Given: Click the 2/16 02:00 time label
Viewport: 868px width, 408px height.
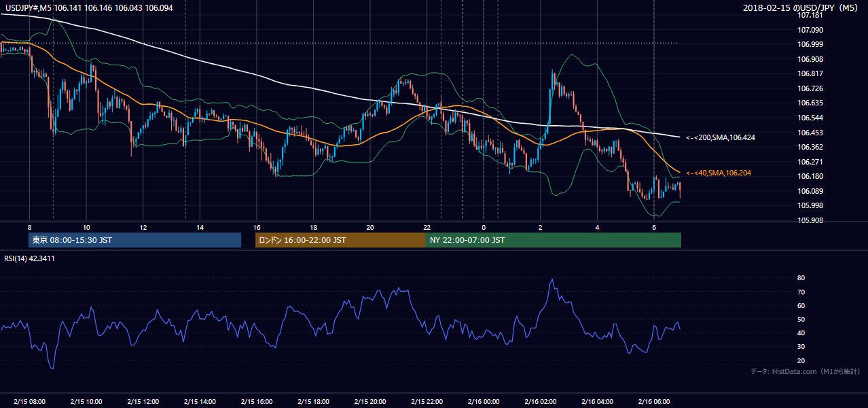Looking at the screenshot, I should coord(541,402).
